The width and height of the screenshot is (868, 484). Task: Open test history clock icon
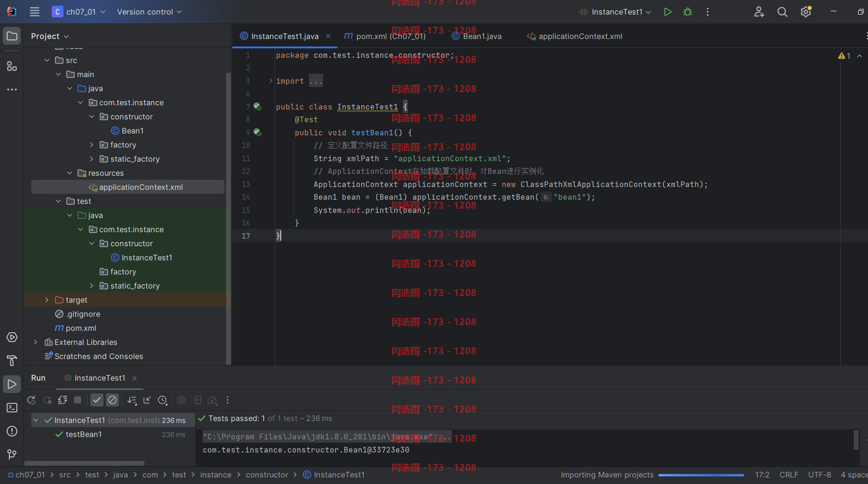(162, 400)
